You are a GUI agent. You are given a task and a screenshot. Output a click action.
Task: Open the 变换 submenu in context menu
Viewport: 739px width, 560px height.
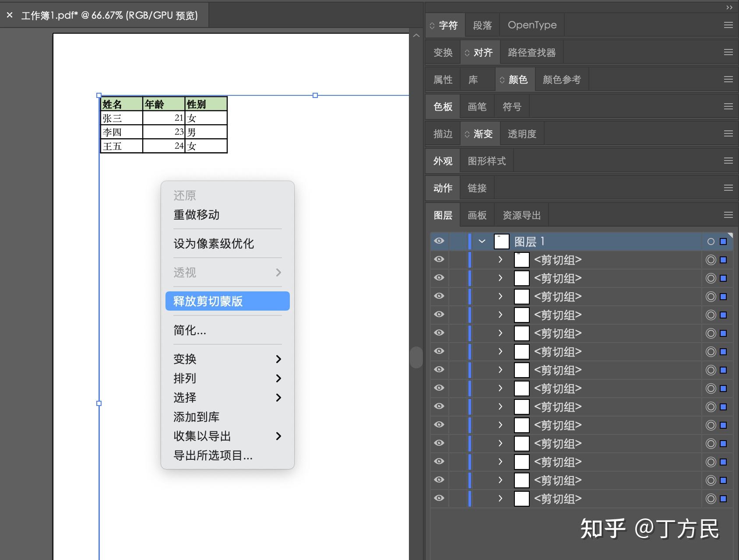point(185,359)
